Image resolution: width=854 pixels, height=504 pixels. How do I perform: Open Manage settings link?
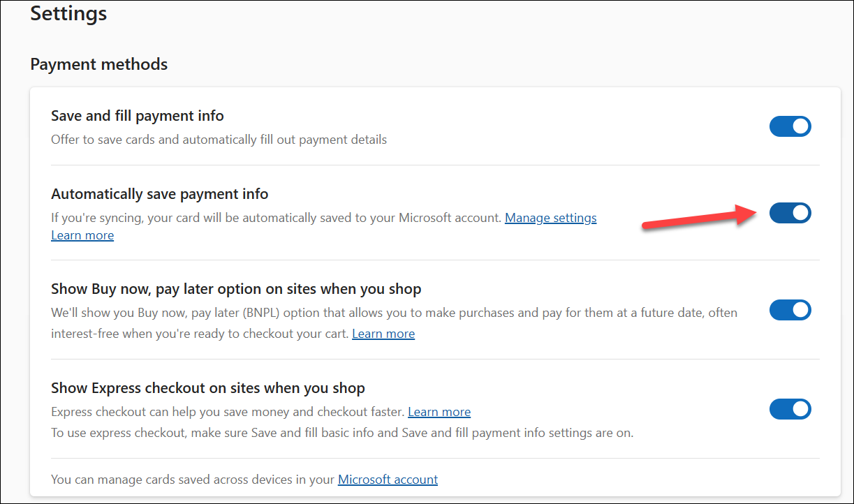tap(550, 218)
